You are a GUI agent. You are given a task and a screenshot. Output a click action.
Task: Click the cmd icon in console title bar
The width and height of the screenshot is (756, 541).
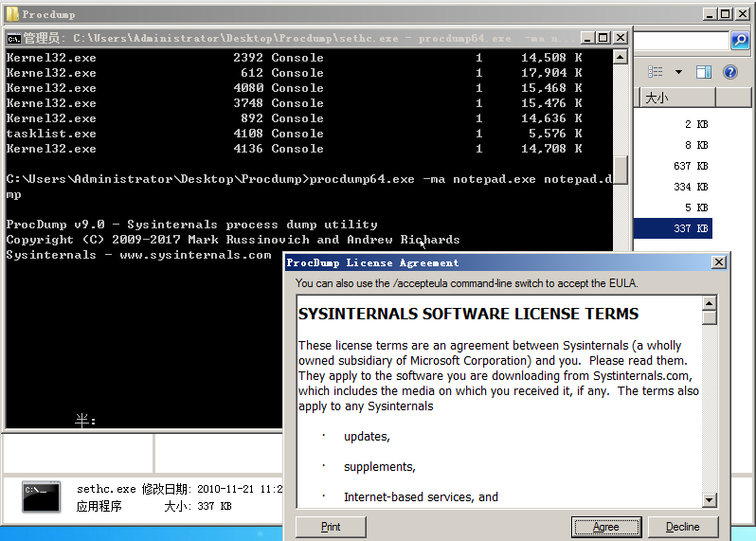pyautogui.click(x=13, y=38)
